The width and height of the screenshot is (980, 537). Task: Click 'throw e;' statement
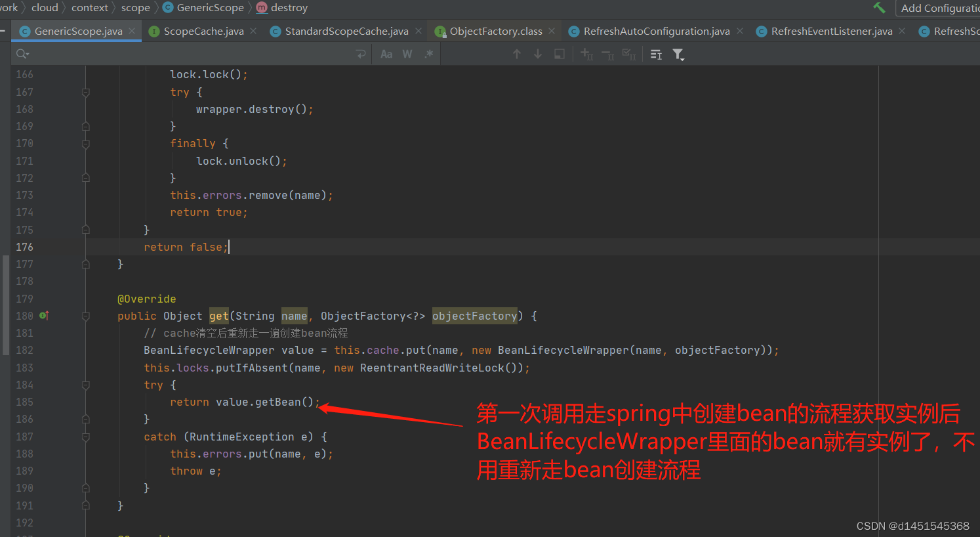pos(195,471)
